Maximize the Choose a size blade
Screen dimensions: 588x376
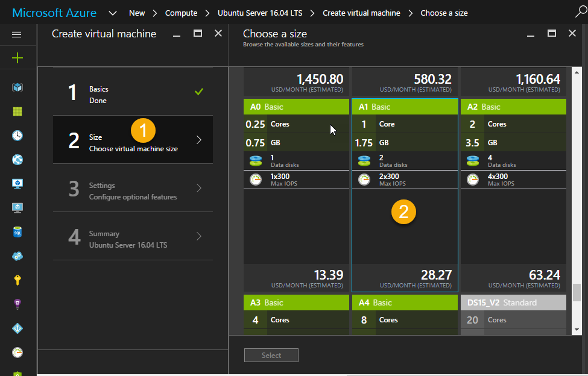(552, 33)
